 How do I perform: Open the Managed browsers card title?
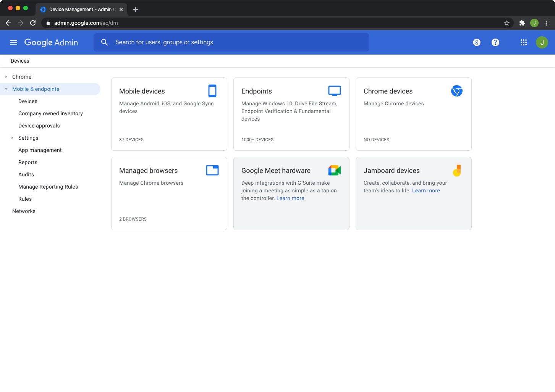(149, 171)
